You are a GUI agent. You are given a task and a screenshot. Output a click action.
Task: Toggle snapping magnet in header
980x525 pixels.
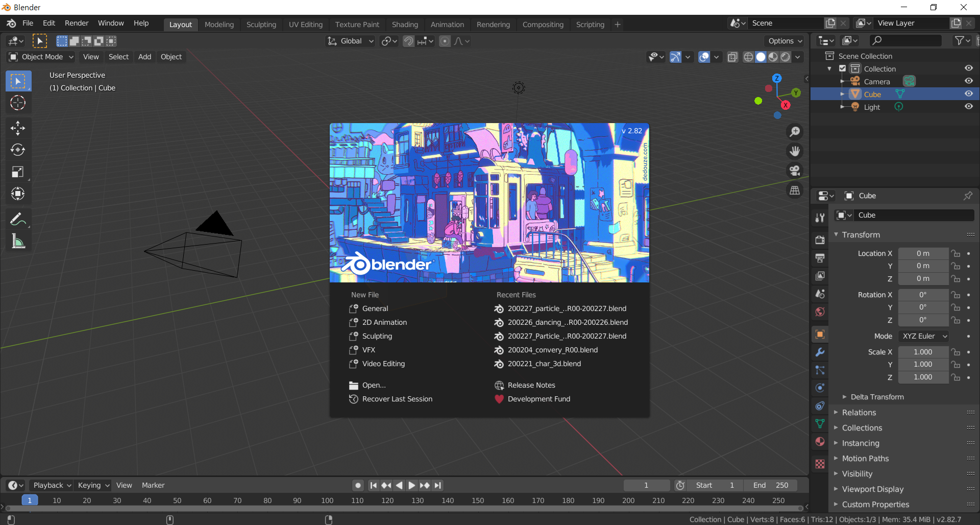tap(409, 41)
